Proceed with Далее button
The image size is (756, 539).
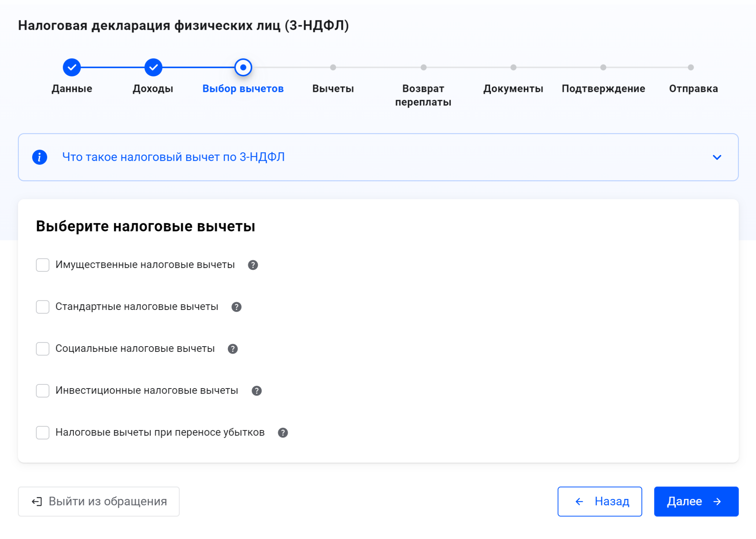[696, 502]
